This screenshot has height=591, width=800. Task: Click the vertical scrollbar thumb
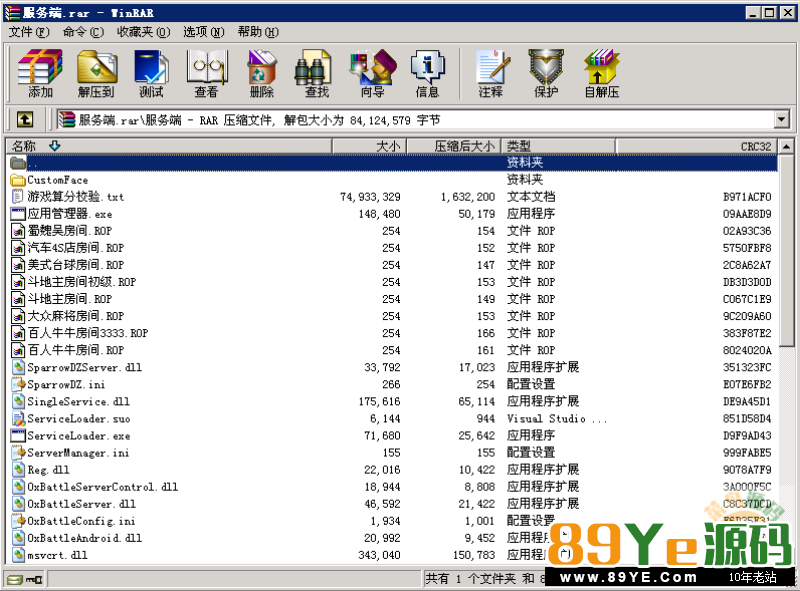[x=786, y=250]
